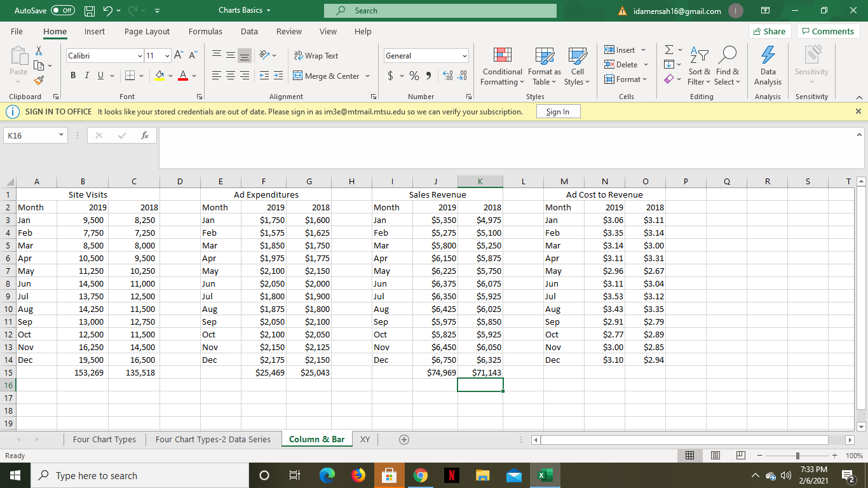
Task: Open the General number format dropdown
Action: (x=465, y=56)
